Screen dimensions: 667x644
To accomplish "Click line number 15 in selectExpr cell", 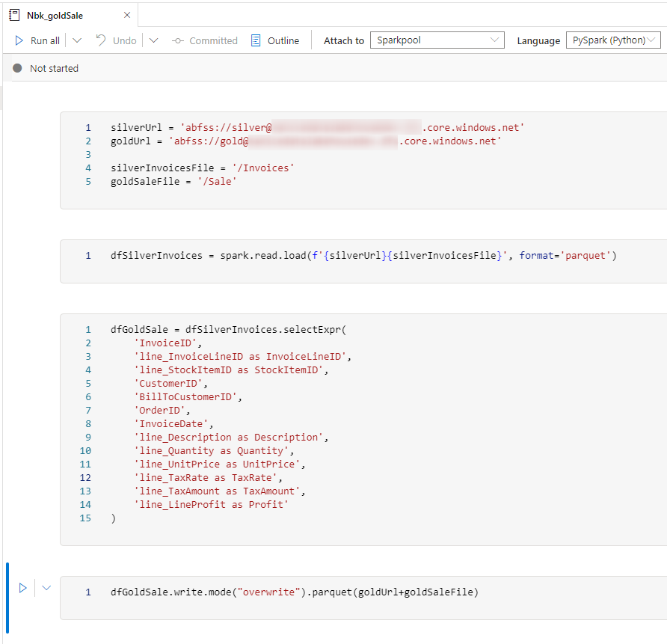I will pos(85,518).
